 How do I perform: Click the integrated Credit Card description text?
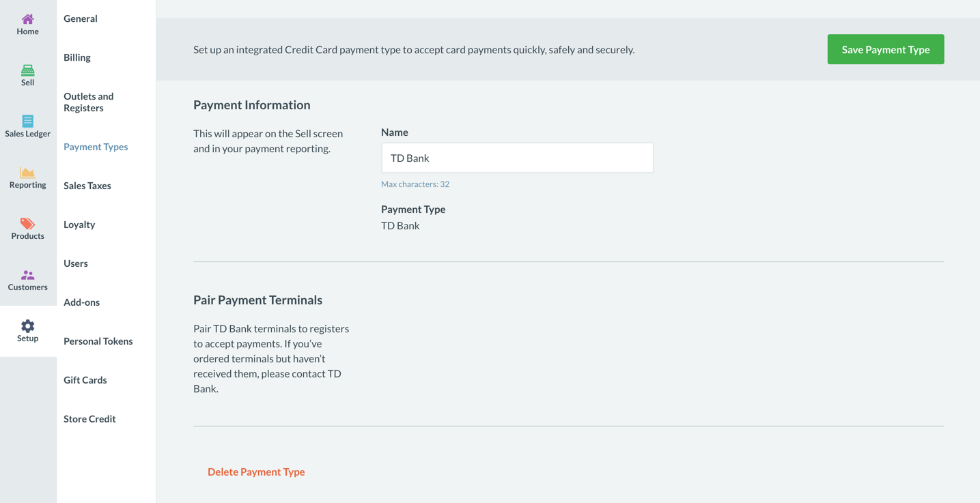click(414, 50)
